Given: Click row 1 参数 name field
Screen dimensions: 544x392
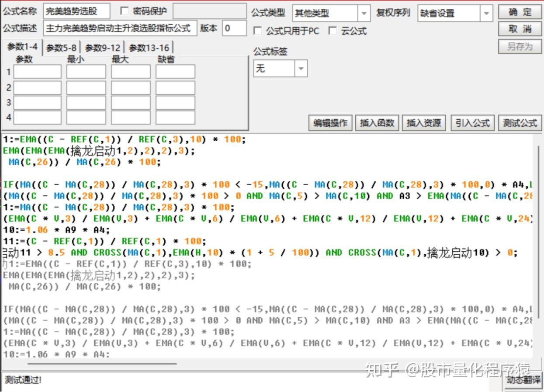Looking at the screenshot, I should [x=37, y=72].
